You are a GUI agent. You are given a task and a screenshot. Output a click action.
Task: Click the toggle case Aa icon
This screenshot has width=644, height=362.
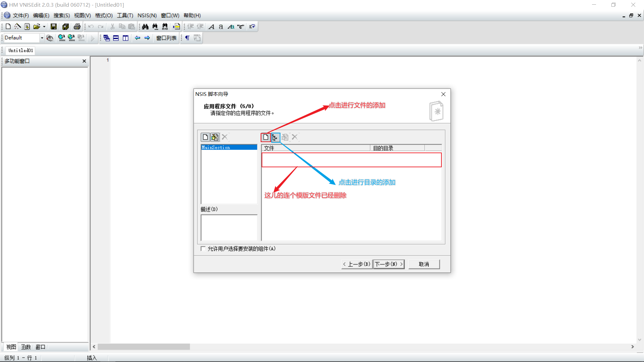[x=231, y=26]
